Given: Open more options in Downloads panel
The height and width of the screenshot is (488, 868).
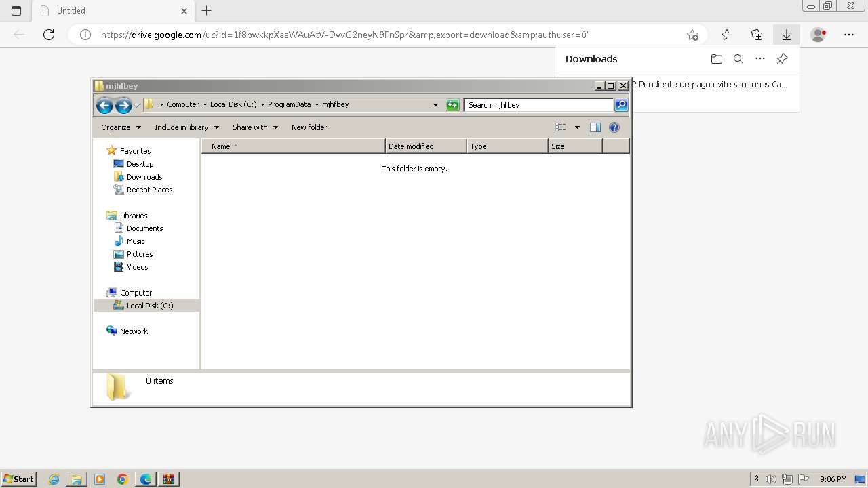Looking at the screenshot, I should tap(760, 59).
